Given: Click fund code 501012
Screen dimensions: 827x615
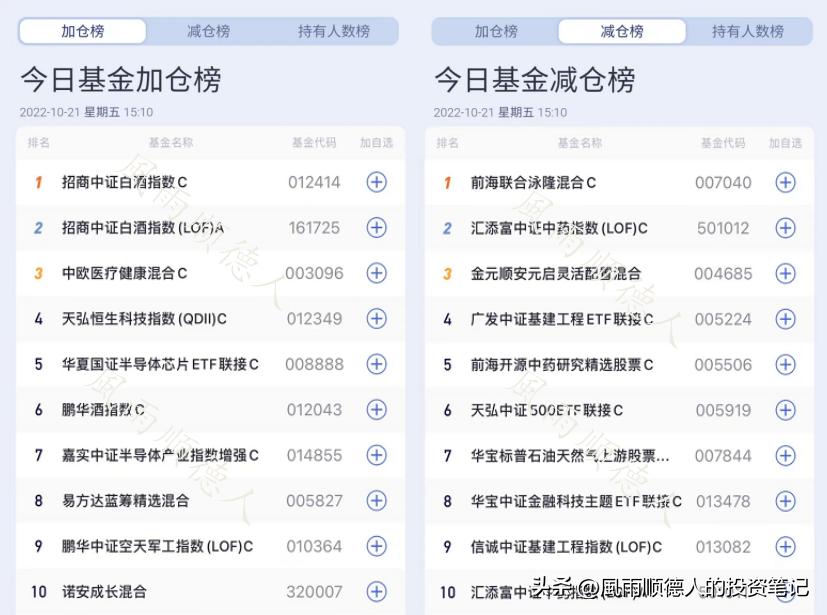Looking at the screenshot, I should pyautogui.click(x=723, y=228).
